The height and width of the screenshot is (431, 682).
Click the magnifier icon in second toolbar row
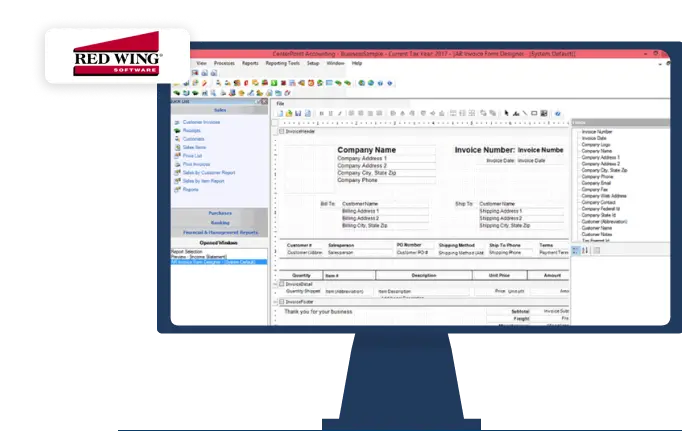(x=214, y=93)
